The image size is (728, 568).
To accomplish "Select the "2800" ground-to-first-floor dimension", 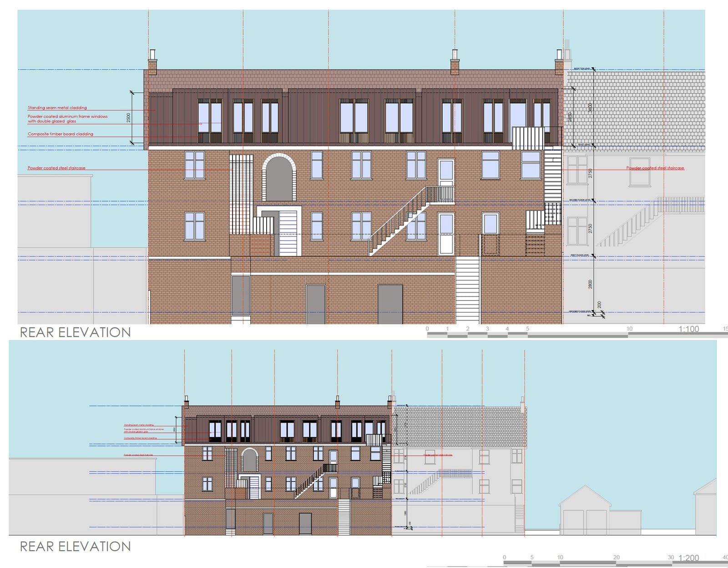I will point(590,284).
